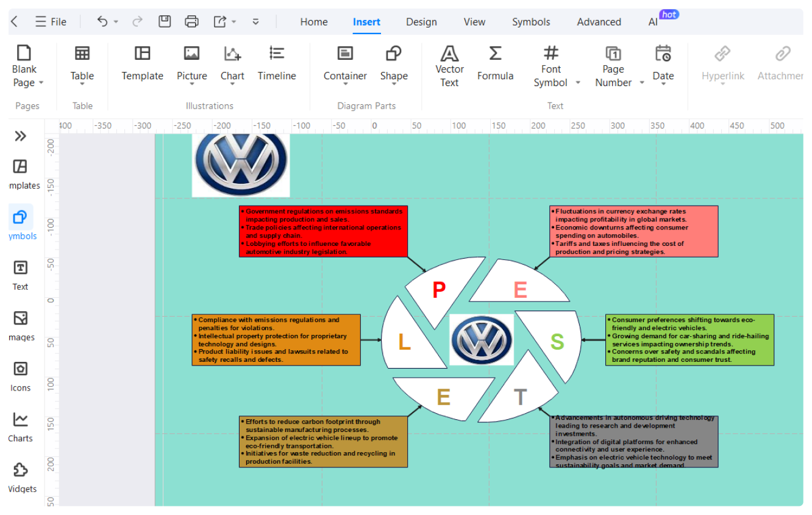Click the Template icon
This screenshot has height=515, width=812.
tap(142, 63)
